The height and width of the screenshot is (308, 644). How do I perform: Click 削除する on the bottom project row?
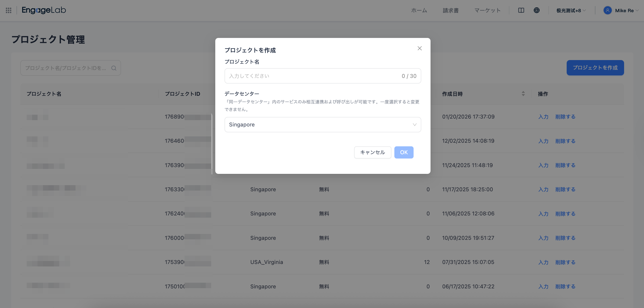click(565, 287)
